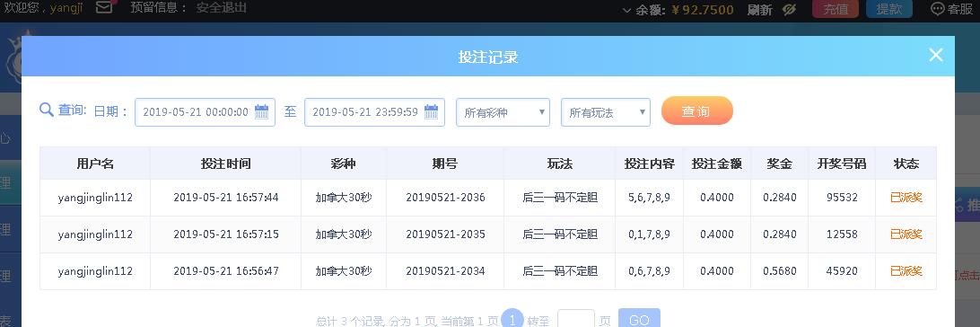This screenshot has height=327, width=980.
Task: Open 客服 customer service chat
Action: coord(952,9)
